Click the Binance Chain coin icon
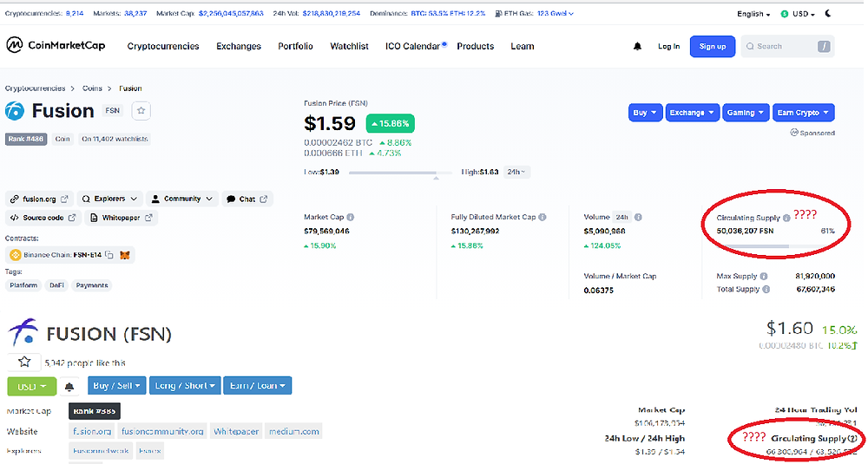This screenshot has height=464, width=868. [x=15, y=255]
